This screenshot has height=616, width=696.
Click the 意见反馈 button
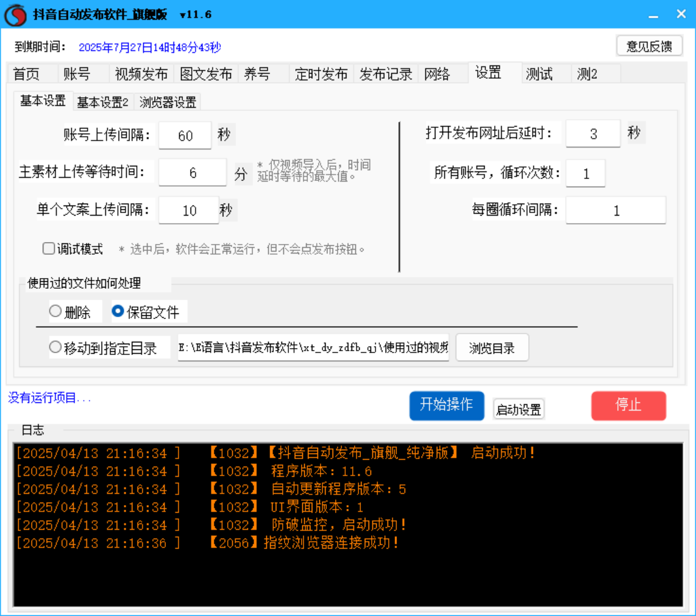(x=649, y=45)
